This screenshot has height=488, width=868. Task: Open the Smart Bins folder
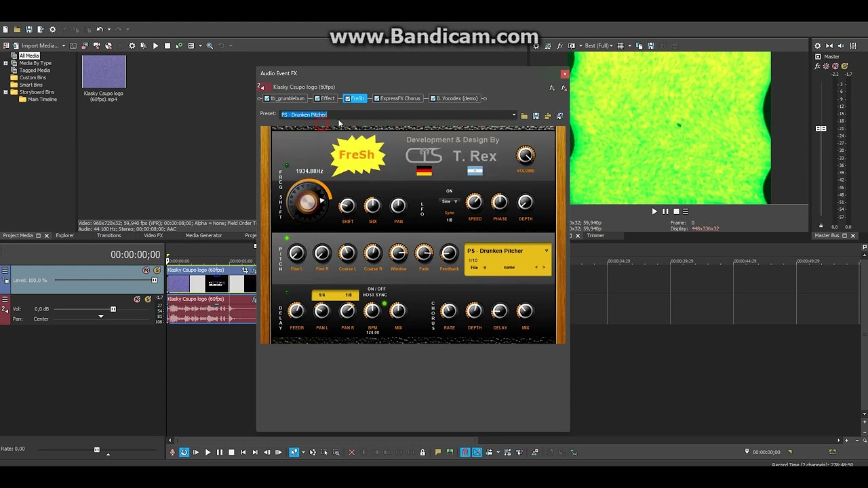pos(31,85)
